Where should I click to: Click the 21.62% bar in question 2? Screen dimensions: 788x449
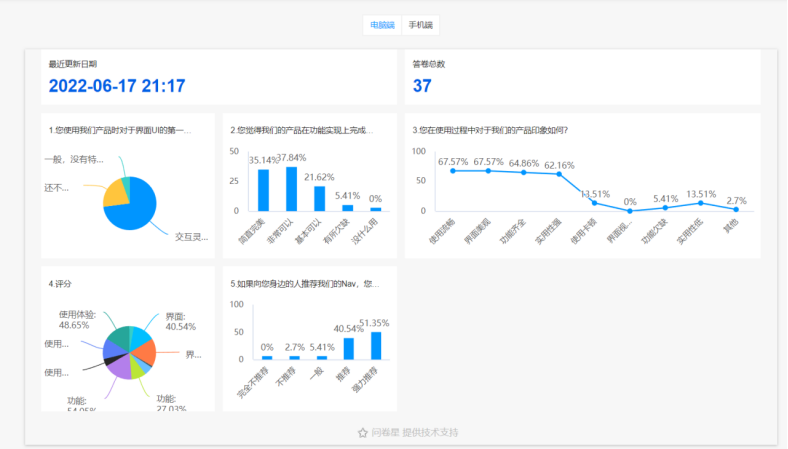(x=320, y=199)
